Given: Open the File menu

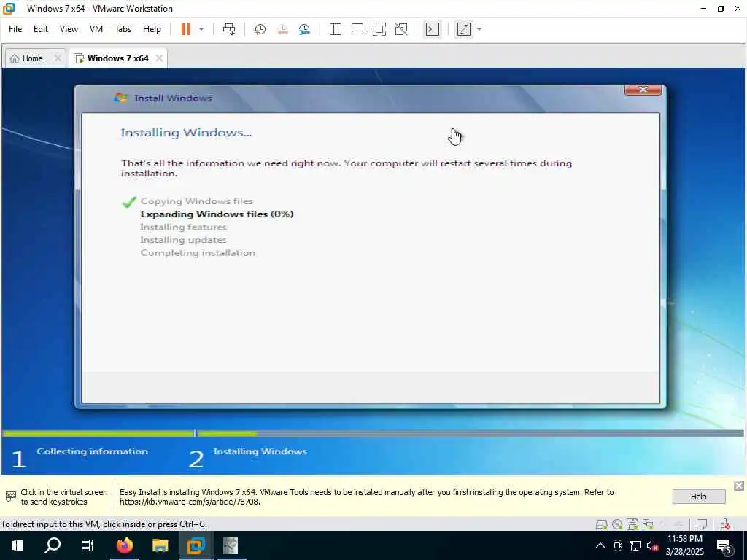Looking at the screenshot, I should click(x=15, y=29).
